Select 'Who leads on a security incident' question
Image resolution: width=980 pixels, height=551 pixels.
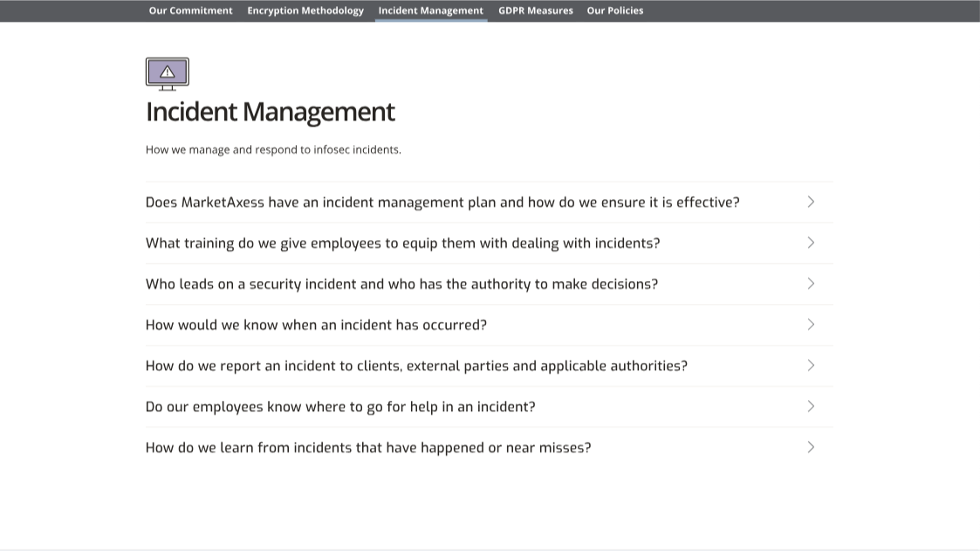click(401, 284)
